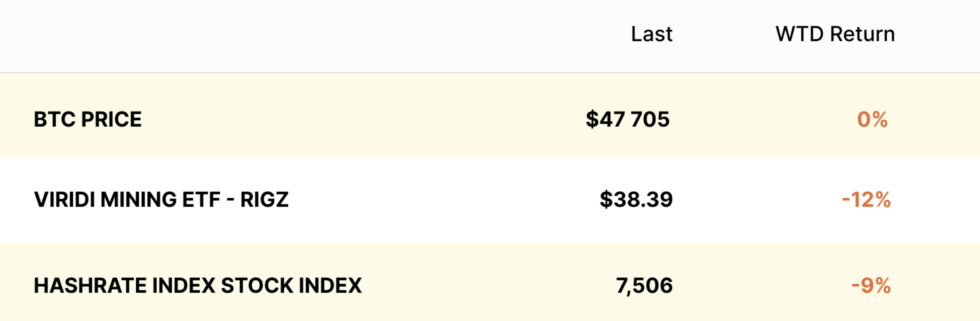Click the word PRICE in the first row
The width and height of the screenshot is (980, 321).
point(111,119)
